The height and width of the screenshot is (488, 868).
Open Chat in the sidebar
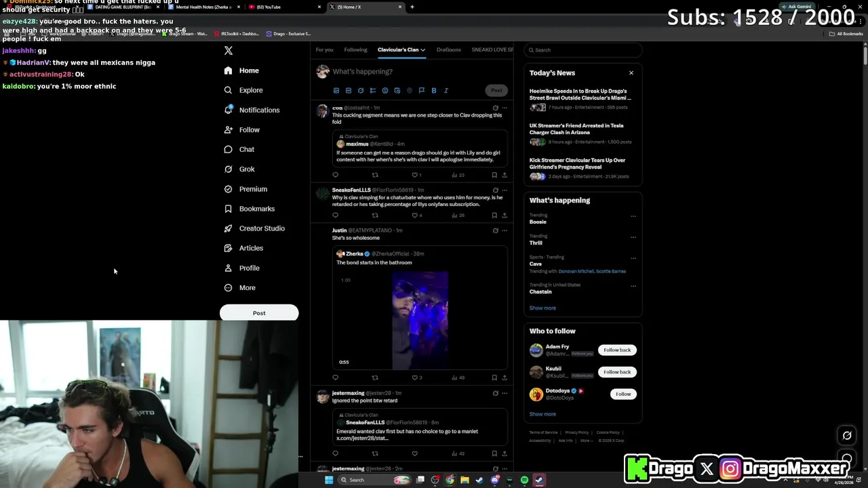click(x=239, y=149)
